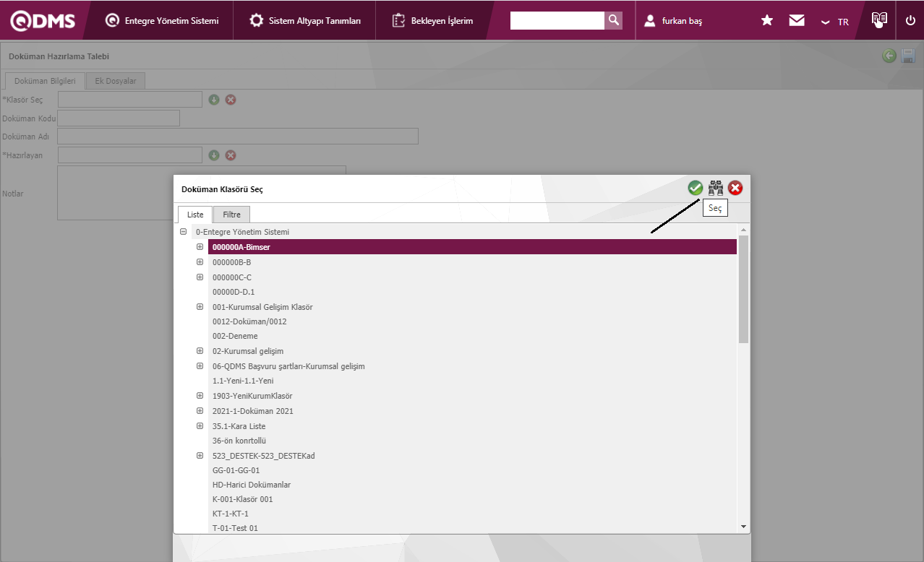
Task: Select the GG-01-GG-01 folder
Action: click(x=236, y=470)
